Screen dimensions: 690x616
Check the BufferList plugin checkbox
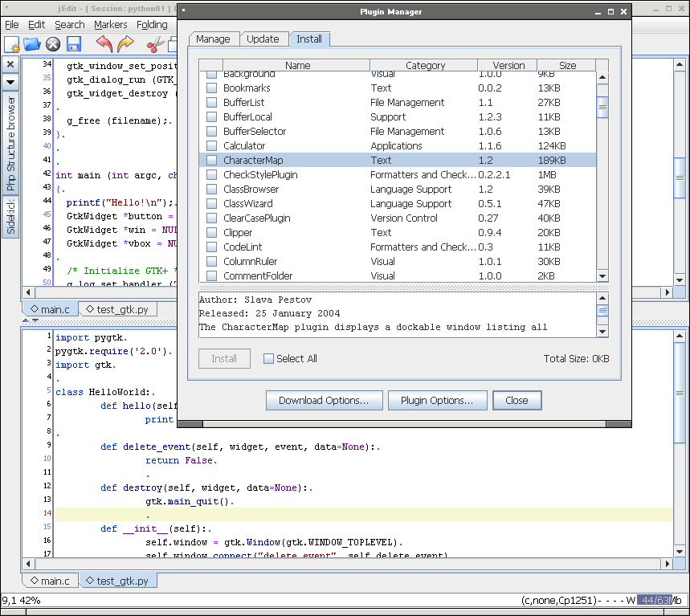point(212,103)
